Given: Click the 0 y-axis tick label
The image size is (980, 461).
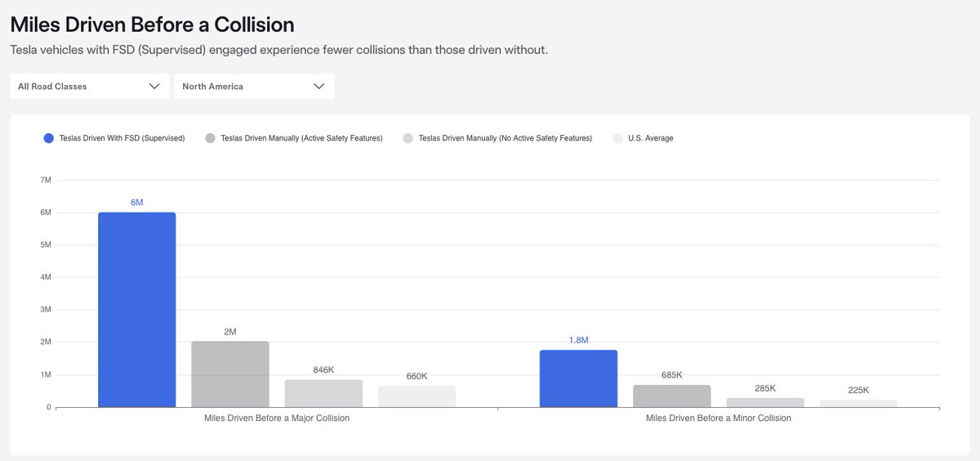Looking at the screenshot, I should (49, 407).
